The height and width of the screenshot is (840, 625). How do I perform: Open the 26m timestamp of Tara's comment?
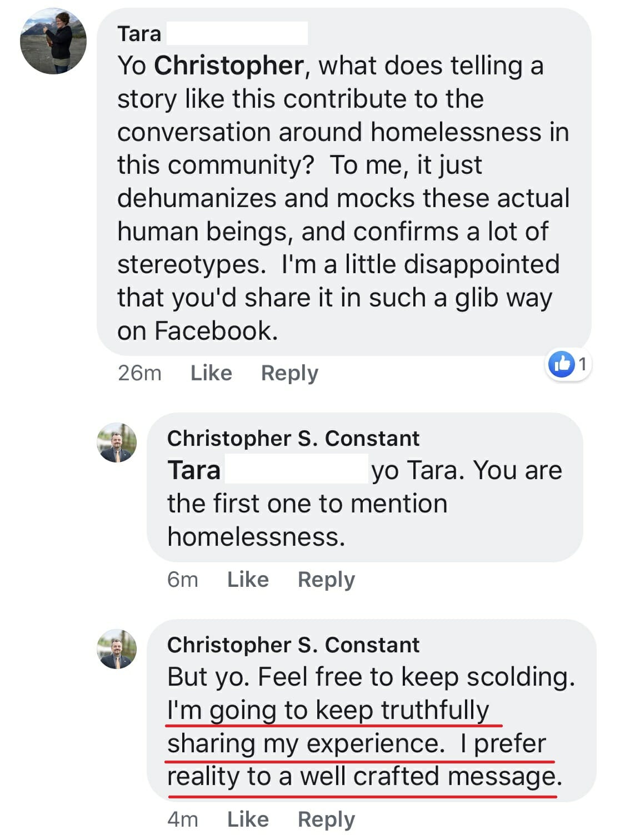click(139, 373)
